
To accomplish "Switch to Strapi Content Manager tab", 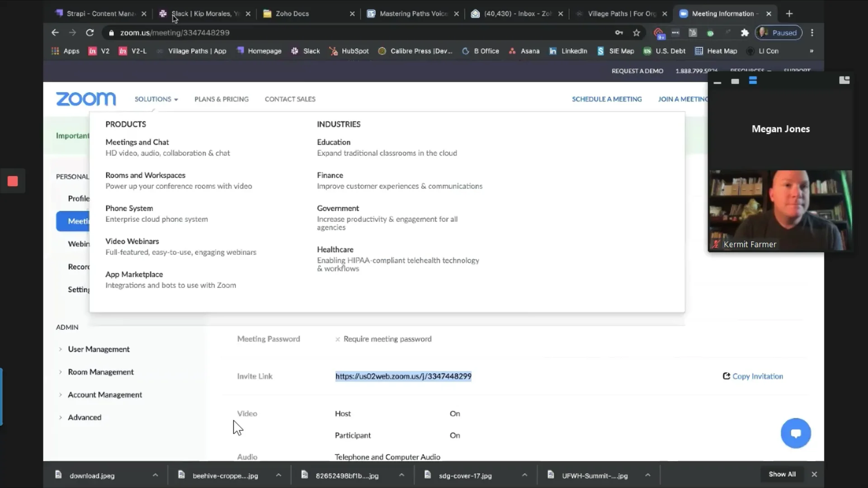I will tap(101, 14).
